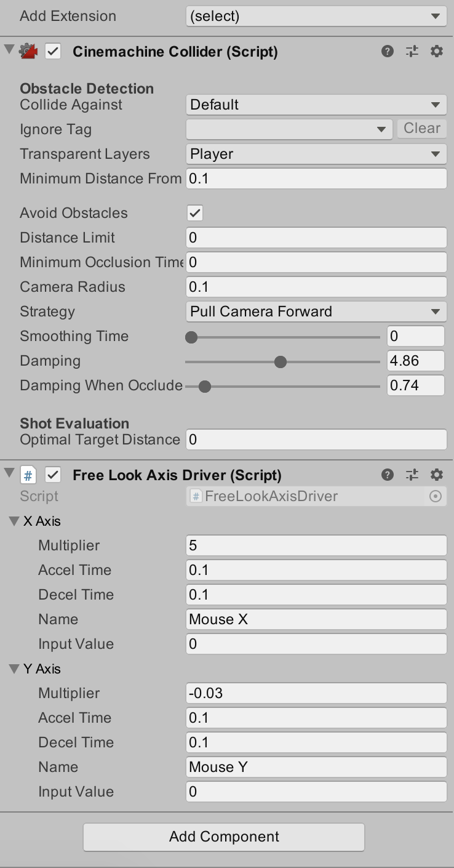The height and width of the screenshot is (868, 454).
Task: Click the Damping slider handle
Action: 281,361
